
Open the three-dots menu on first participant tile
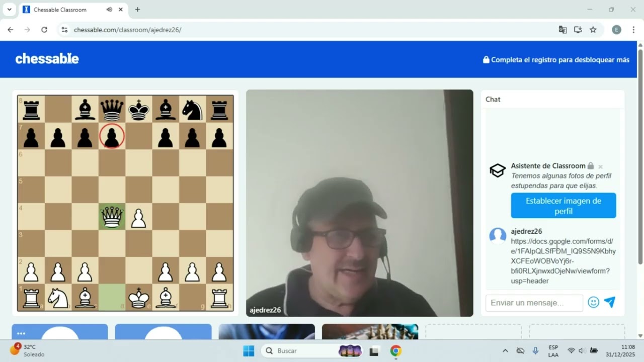point(21,333)
